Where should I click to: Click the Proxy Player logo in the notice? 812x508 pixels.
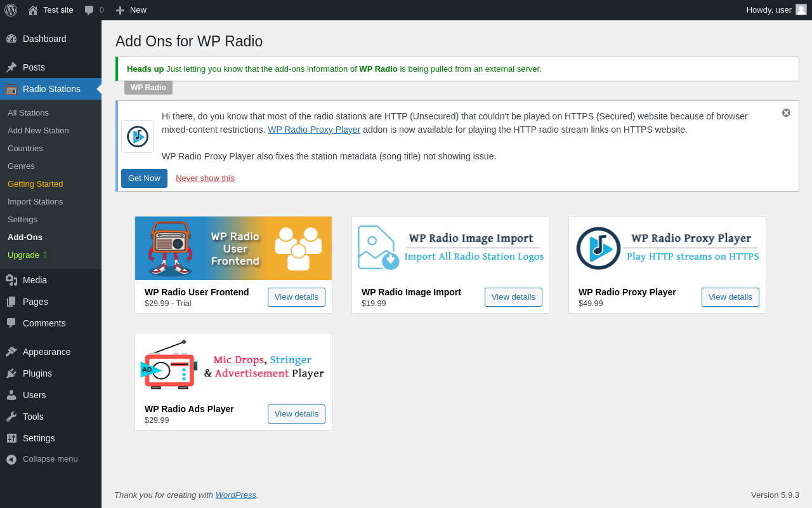[138, 137]
